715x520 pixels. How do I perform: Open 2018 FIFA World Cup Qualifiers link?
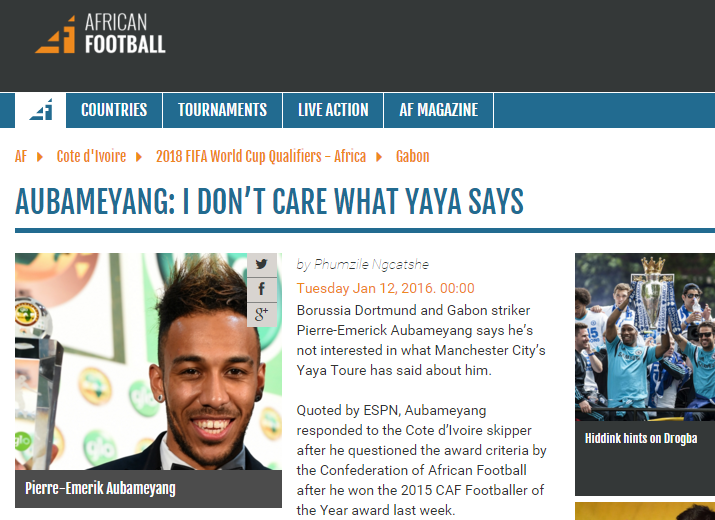261,156
